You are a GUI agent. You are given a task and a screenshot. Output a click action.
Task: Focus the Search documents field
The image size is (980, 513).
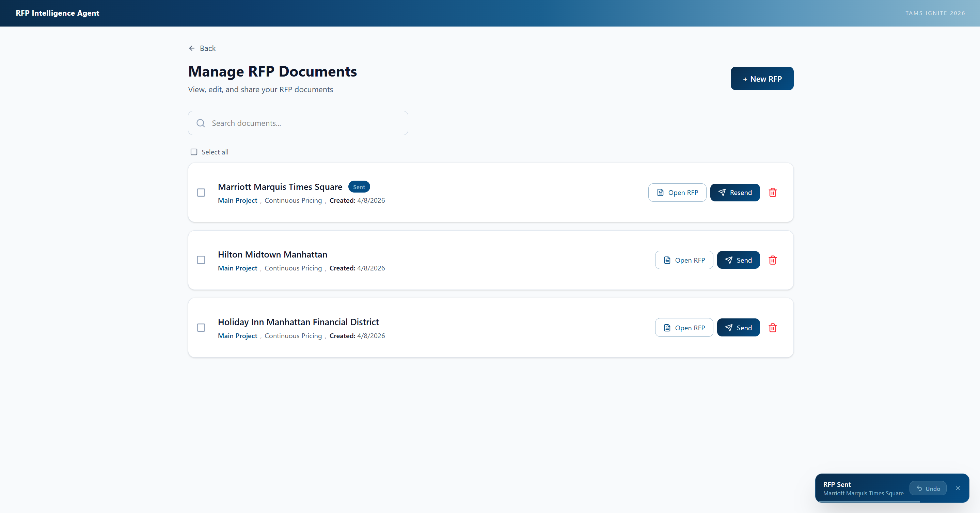click(x=298, y=123)
